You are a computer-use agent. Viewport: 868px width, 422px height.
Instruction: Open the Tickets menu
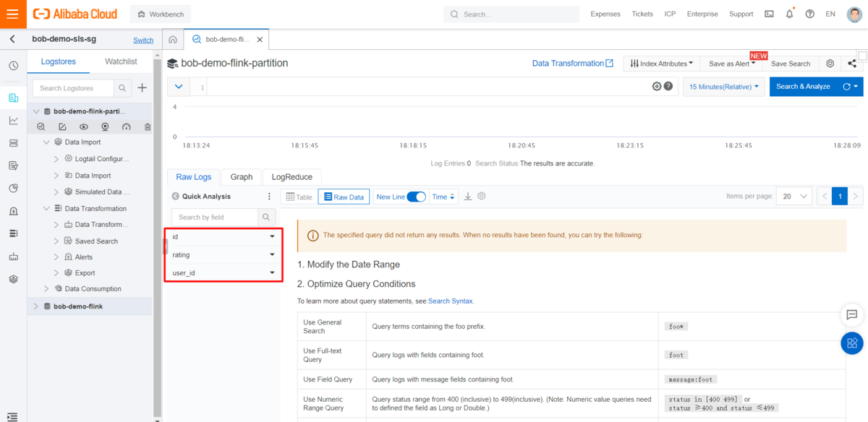coord(642,14)
